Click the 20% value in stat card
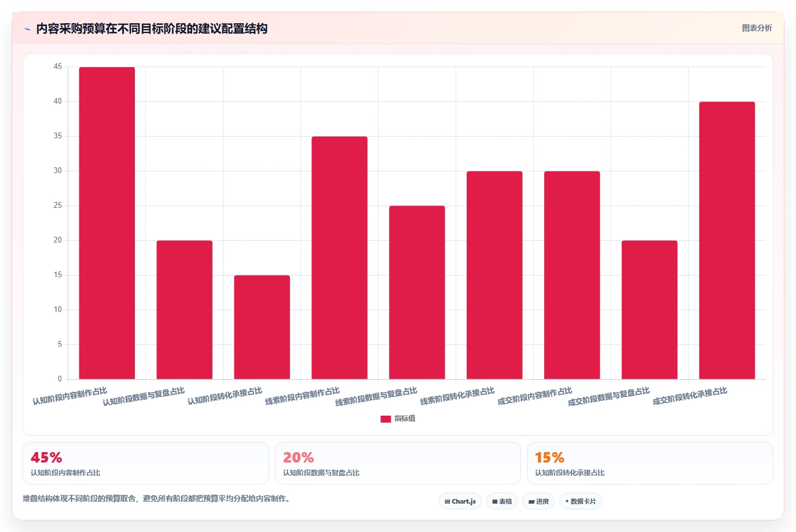This screenshot has width=796, height=532. tap(298, 457)
